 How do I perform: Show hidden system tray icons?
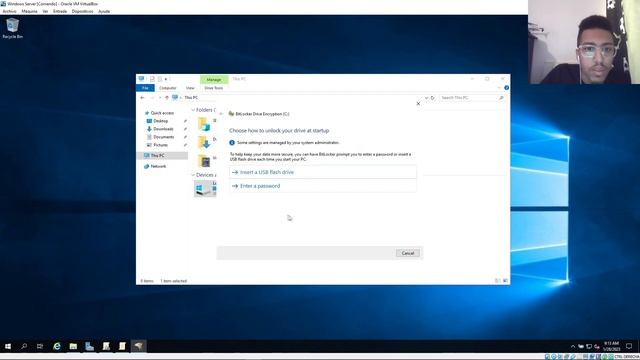[x=573, y=347]
